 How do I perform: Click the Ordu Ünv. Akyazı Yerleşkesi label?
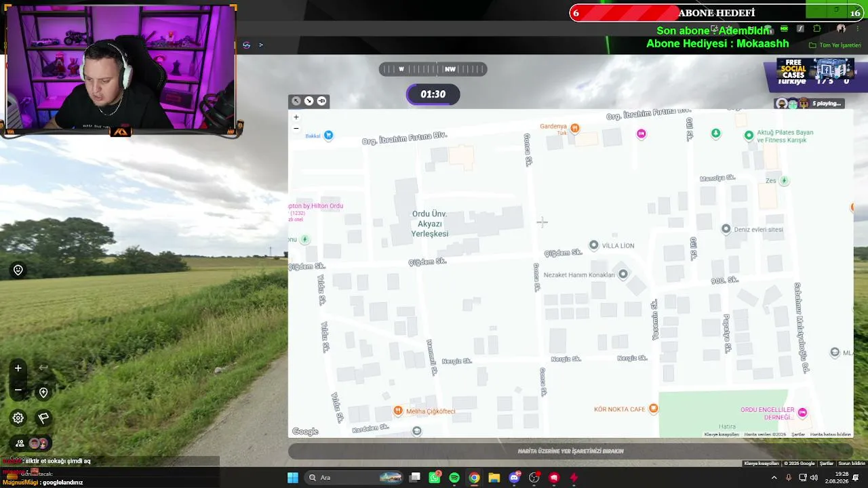pos(430,224)
